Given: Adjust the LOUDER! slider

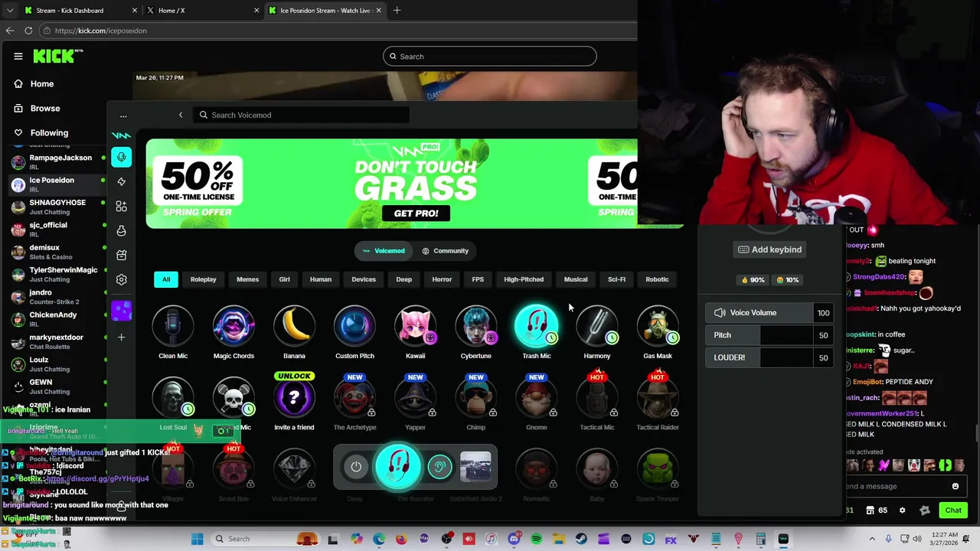Looking at the screenshot, I should pos(769,357).
